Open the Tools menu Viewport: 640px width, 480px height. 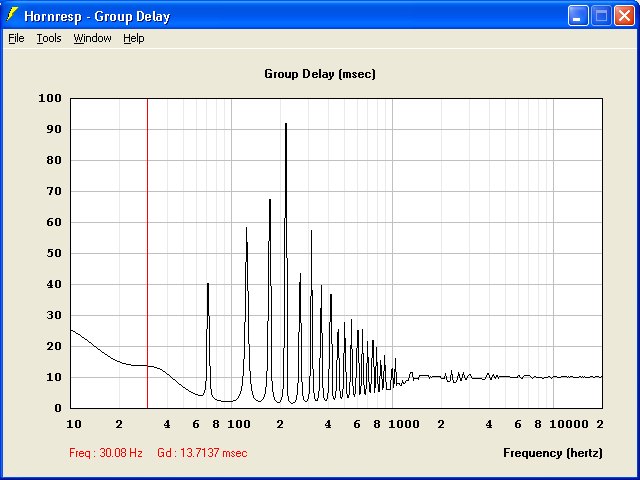tap(49, 38)
